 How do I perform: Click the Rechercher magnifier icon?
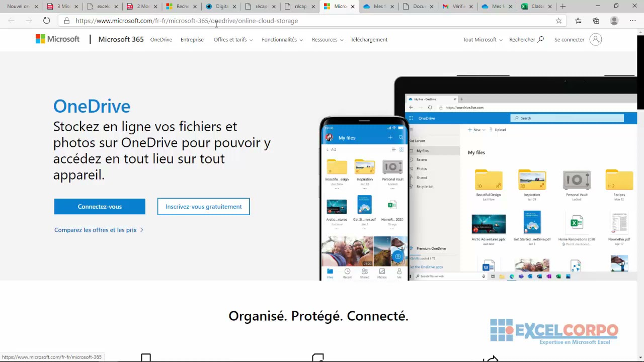coord(541,39)
